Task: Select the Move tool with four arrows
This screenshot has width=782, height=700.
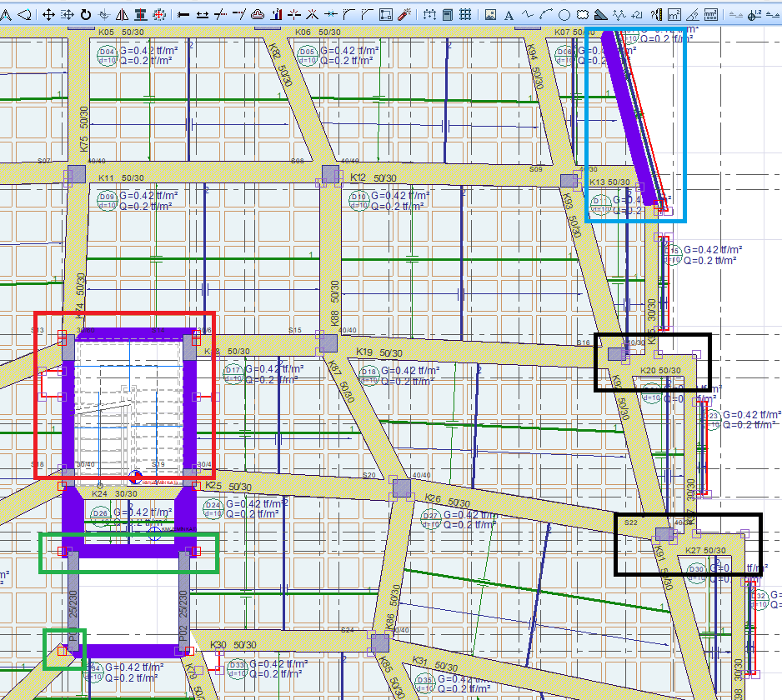Action: tap(48, 14)
